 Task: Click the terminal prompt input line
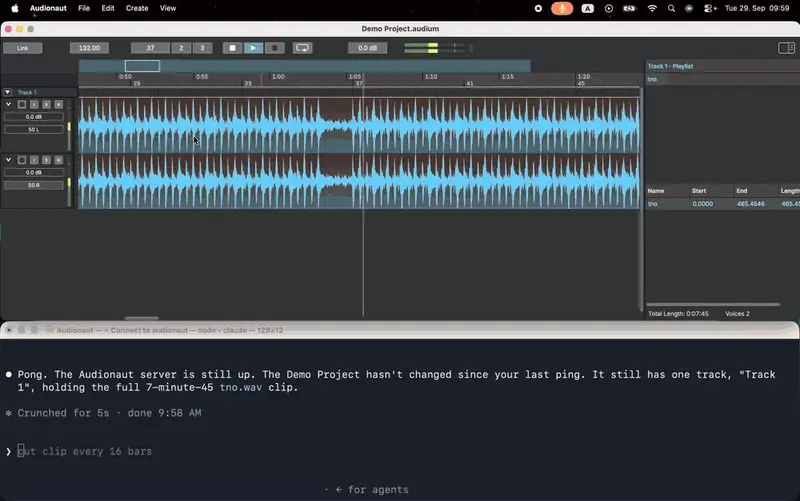400,452
